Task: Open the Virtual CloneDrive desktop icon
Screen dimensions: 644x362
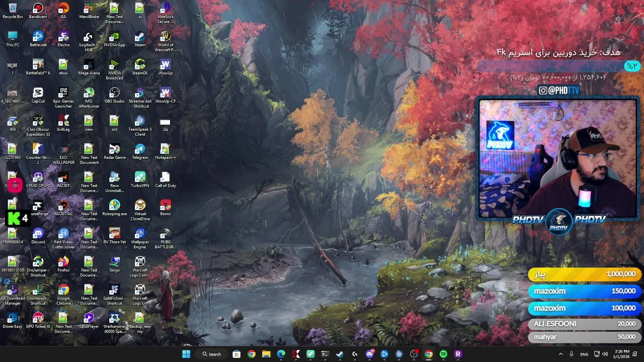Action: tap(140, 210)
